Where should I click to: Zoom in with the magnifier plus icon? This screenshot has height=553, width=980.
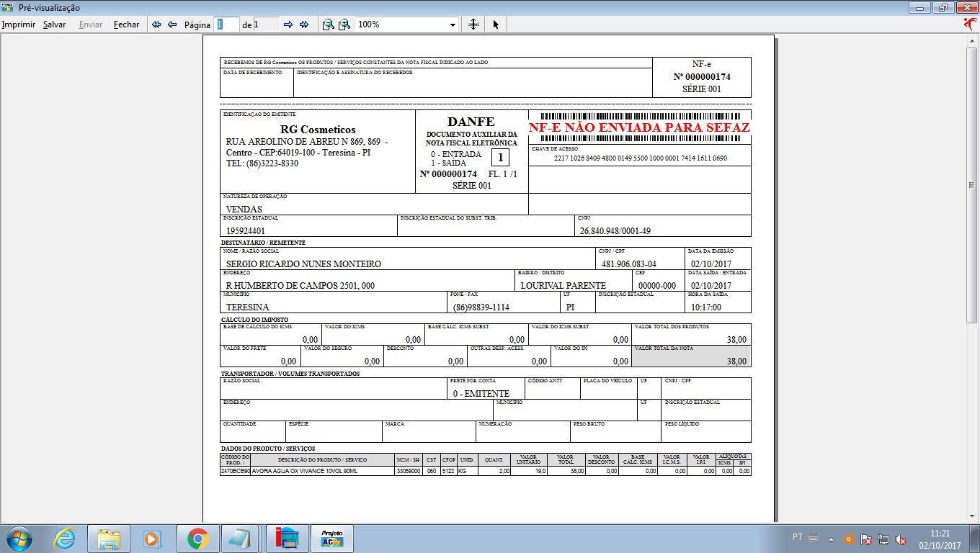(x=344, y=24)
